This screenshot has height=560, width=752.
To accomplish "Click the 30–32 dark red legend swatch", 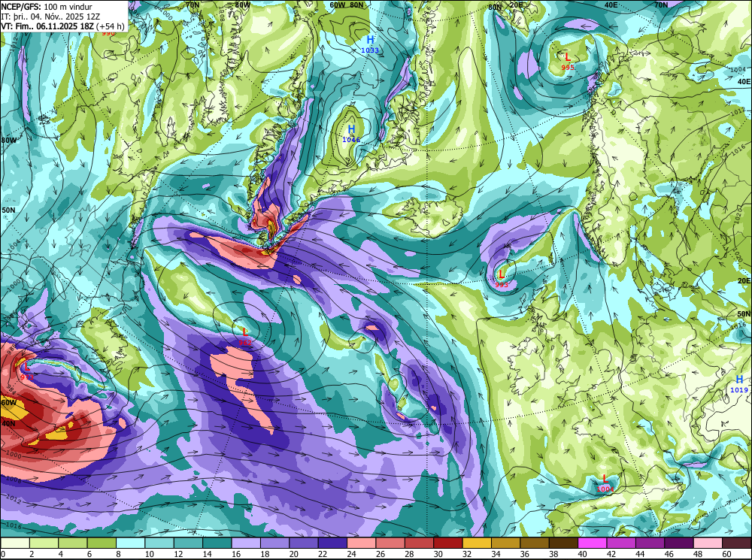I will (x=448, y=543).
